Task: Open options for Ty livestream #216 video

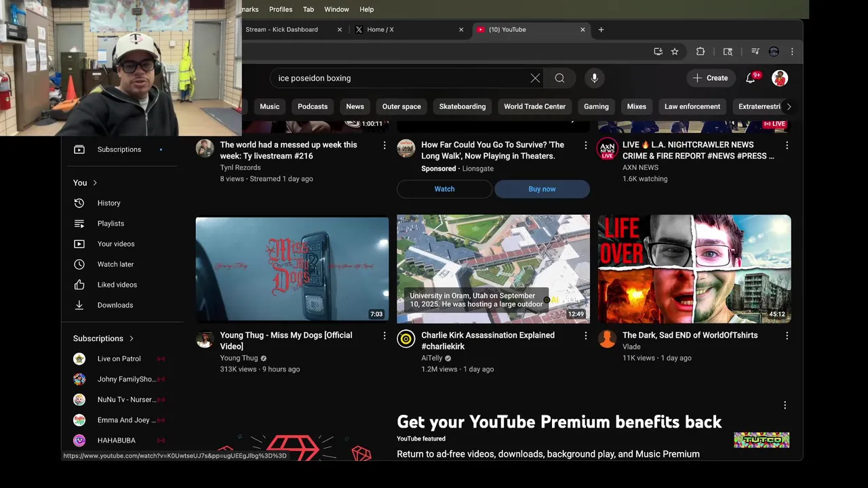Action: tap(384, 145)
